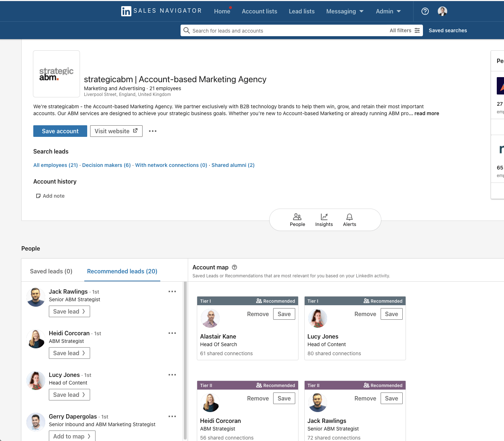
Task: Click the Add note icon
Action: pyautogui.click(x=38, y=196)
